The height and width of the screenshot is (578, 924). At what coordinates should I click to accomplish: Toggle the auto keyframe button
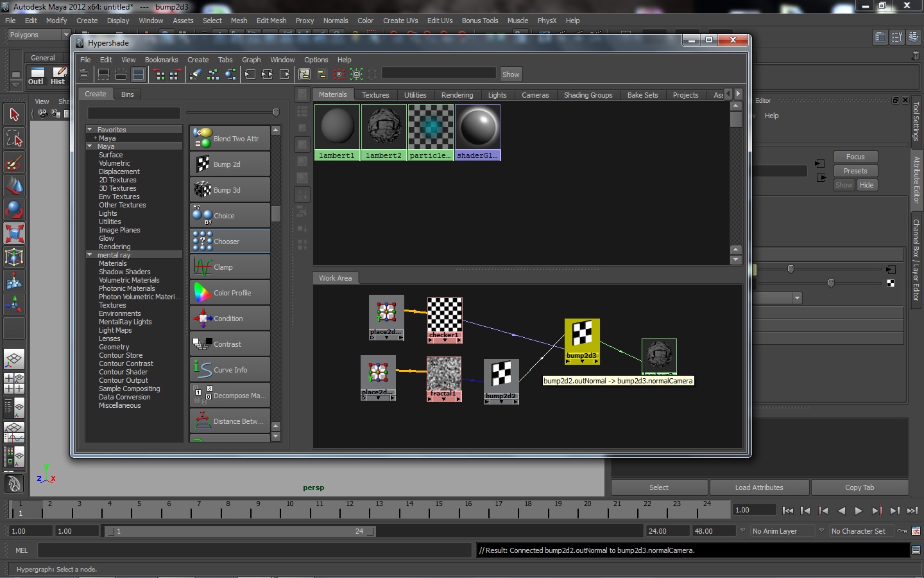click(x=902, y=531)
